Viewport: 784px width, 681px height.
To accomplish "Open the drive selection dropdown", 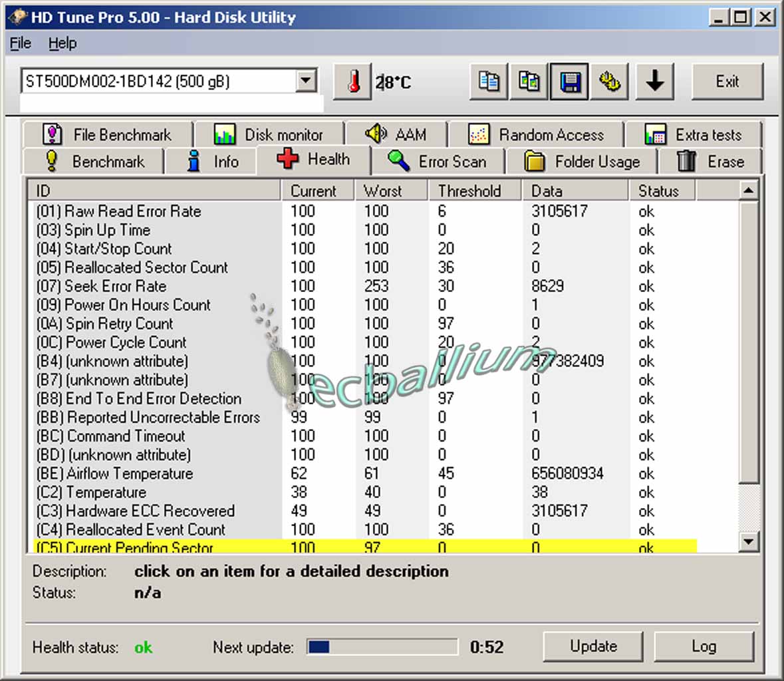I will pyautogui.click(x=305, y=81).
